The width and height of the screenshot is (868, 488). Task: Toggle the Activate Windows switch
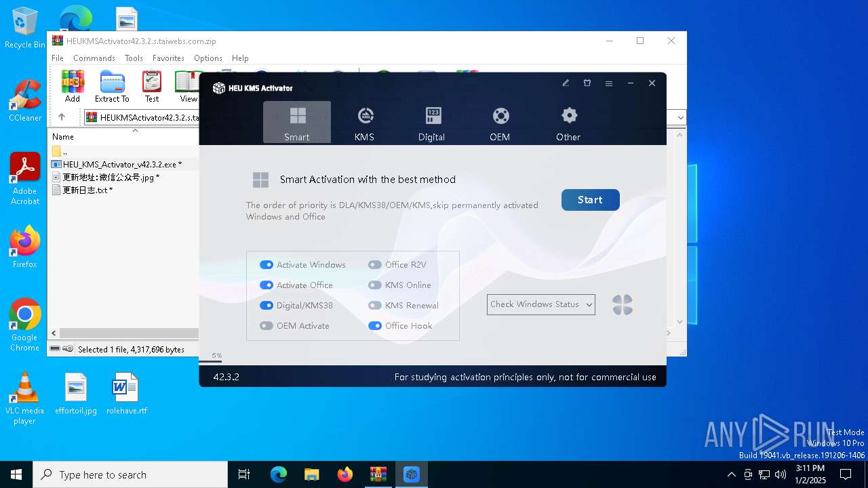(267, 265)
